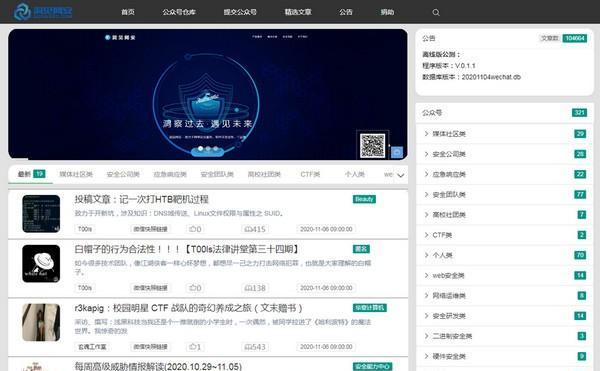Switch to the CTF类 tab above the articles
Screen dimensions: 600x371
tap(310, 174)
